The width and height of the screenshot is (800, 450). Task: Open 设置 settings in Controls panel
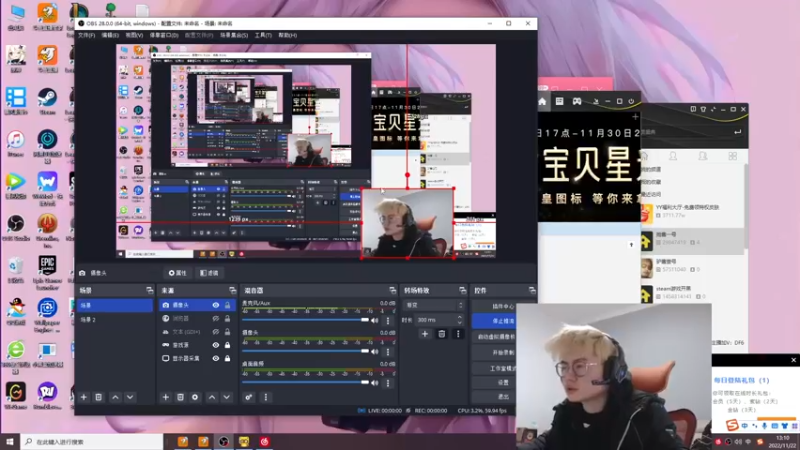[493, 382]
